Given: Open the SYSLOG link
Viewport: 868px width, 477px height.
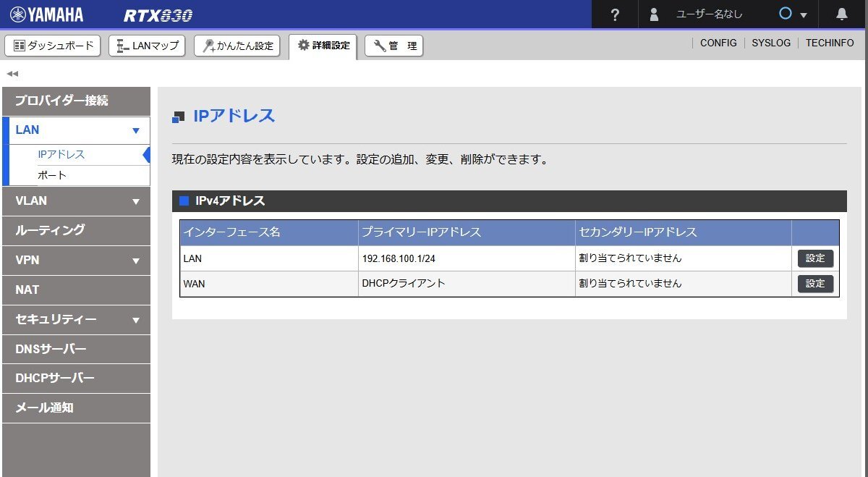Looking at the screenshot, I should click(771, 43).
